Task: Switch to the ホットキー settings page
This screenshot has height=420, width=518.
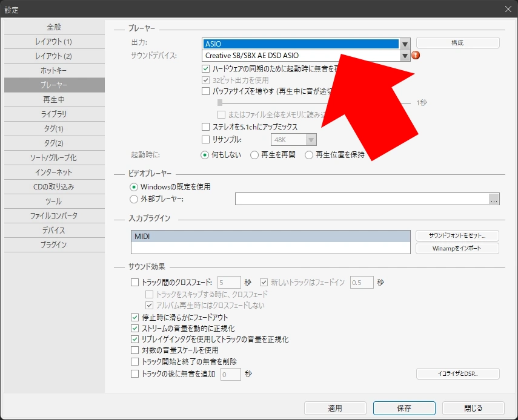Action: [54, 70]
